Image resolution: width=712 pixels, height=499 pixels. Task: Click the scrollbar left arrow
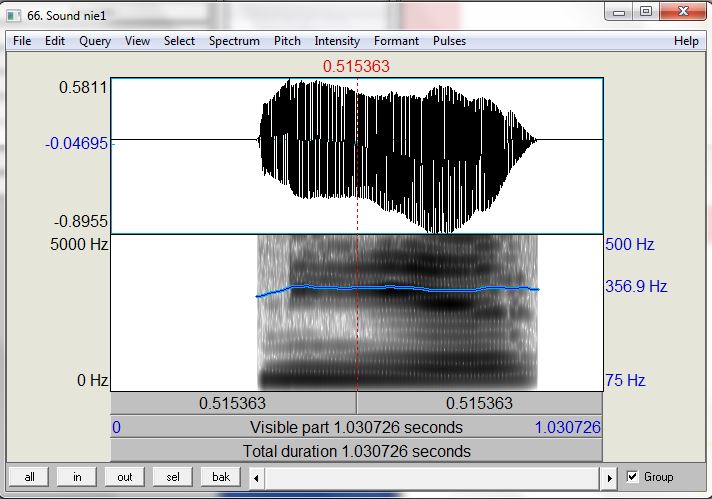pos(256,478)
